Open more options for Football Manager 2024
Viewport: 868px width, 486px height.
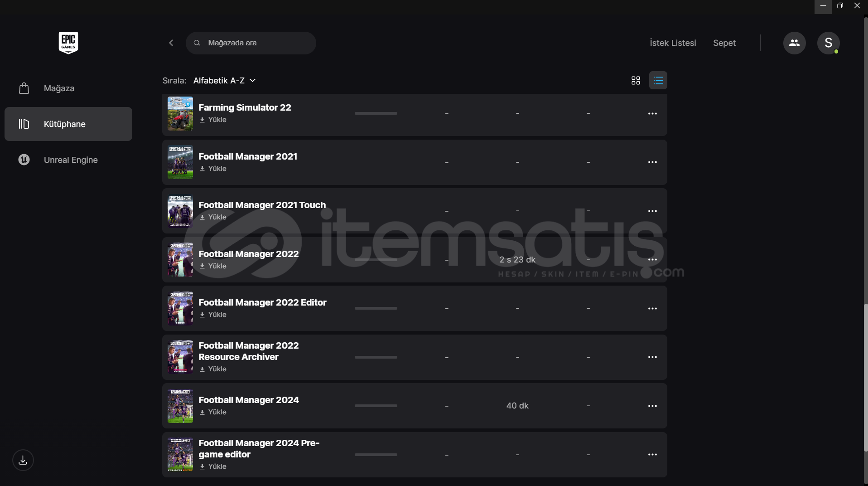pos(652,406)
